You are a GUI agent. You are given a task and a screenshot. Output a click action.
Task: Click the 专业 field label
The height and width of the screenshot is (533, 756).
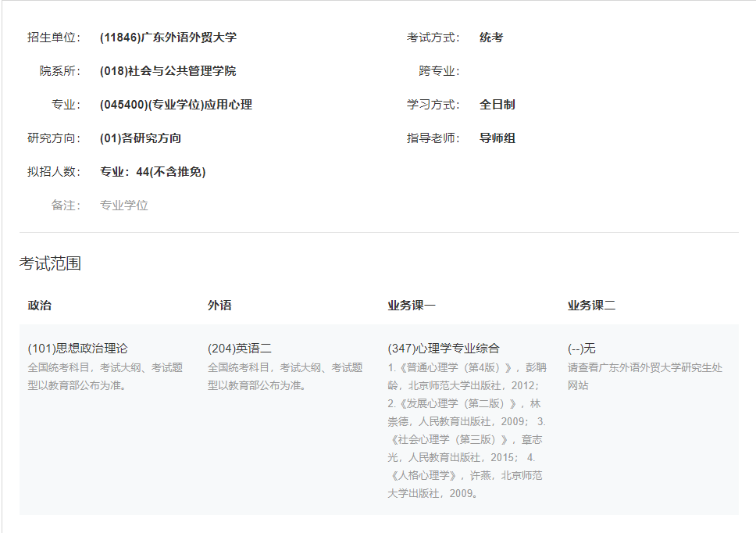[x=66, y=105]
